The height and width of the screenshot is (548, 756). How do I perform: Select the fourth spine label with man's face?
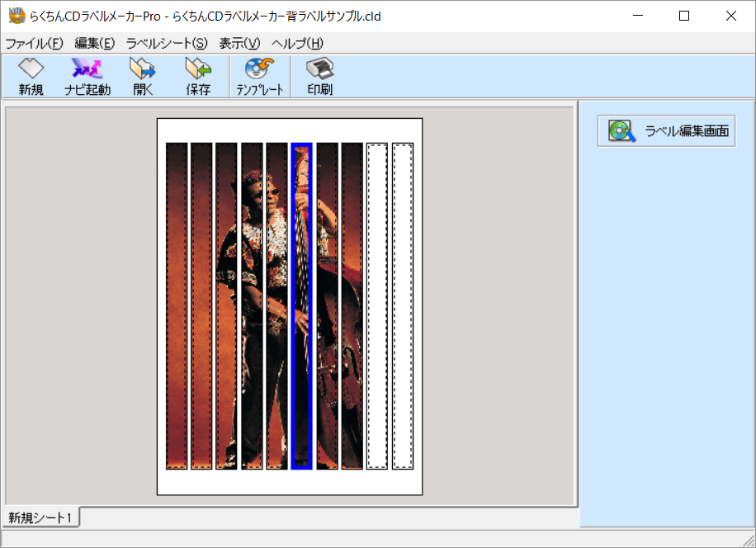tap(252, 305)
